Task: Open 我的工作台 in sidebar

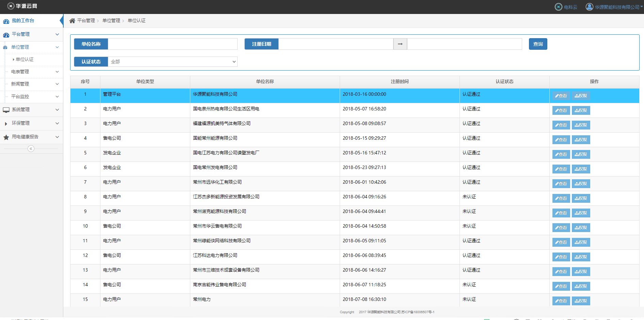Action: (31, 21)
